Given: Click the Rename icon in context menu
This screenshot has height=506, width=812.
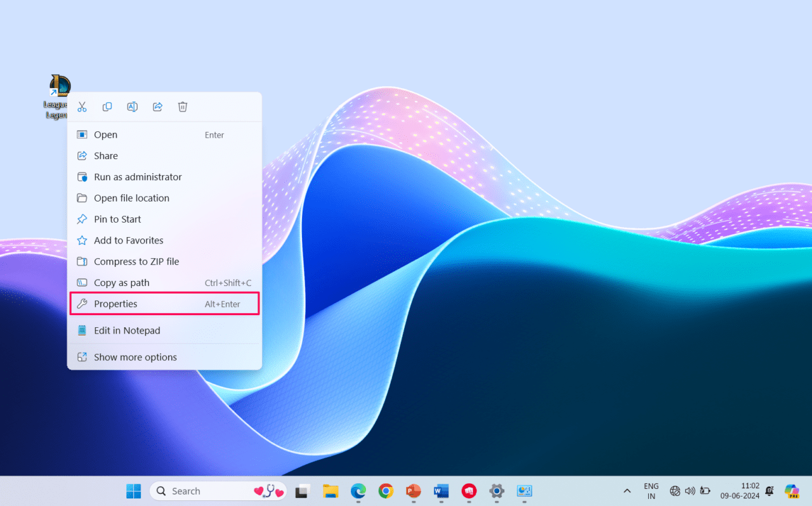Looking at the screenshot, I should point(132,107).
